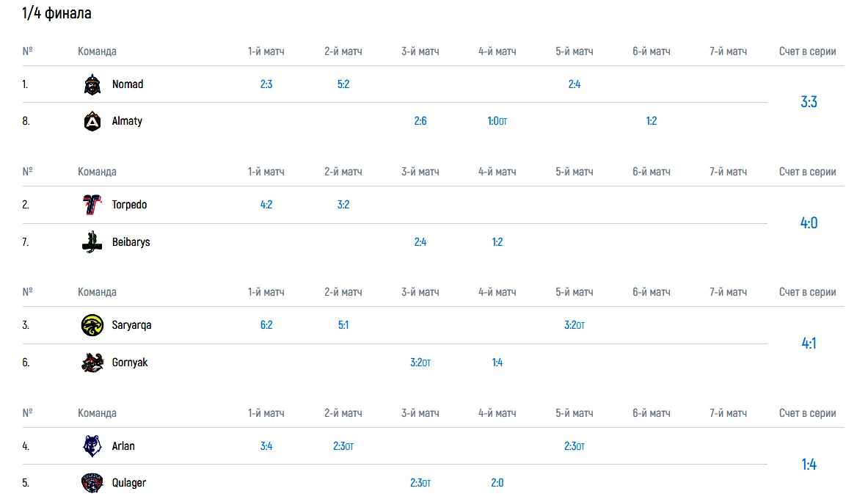
Task: Open Arlan–Qulager series score 1:4
Action: (x=809, y=465)
